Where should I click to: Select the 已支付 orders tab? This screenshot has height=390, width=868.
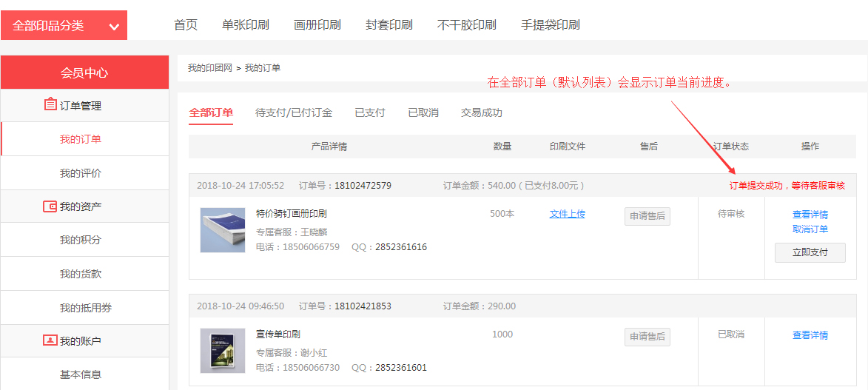[369, 112]
